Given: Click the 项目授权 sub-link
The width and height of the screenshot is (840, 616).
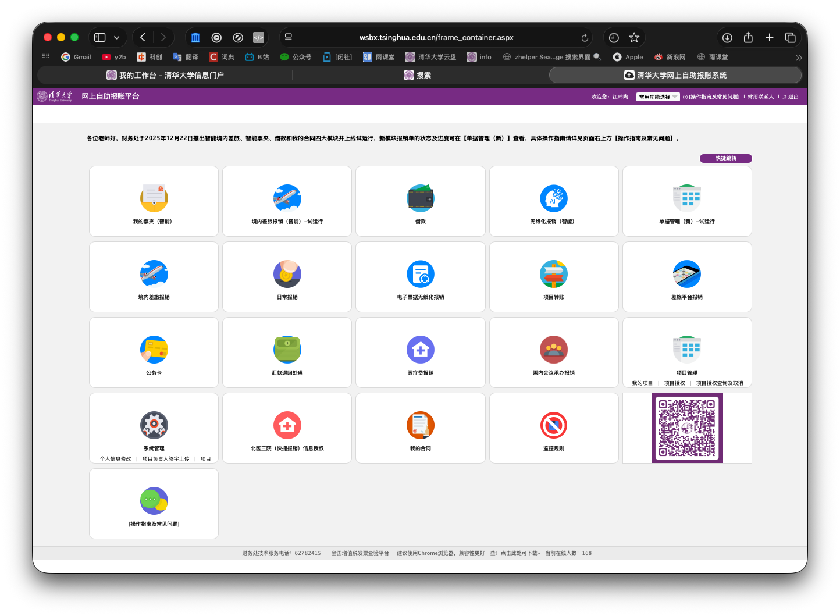Looking at the screenshot, I should pyautogui.click(x=674, y=383).
